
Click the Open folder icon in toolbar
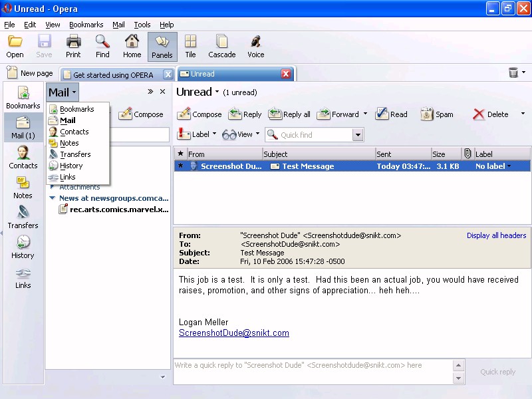pyautogui.click(x=15, y=47)
